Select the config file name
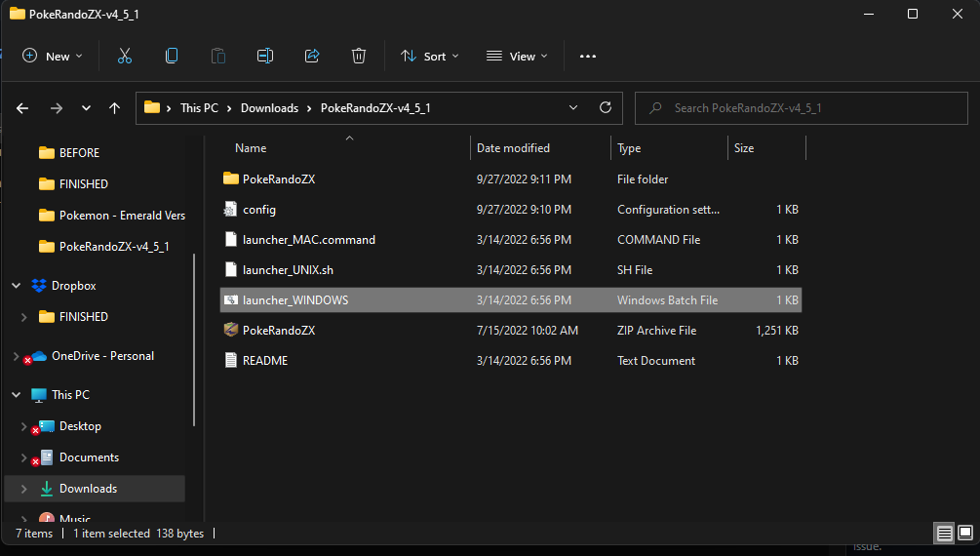980x556 pixels. click(258, 210)
